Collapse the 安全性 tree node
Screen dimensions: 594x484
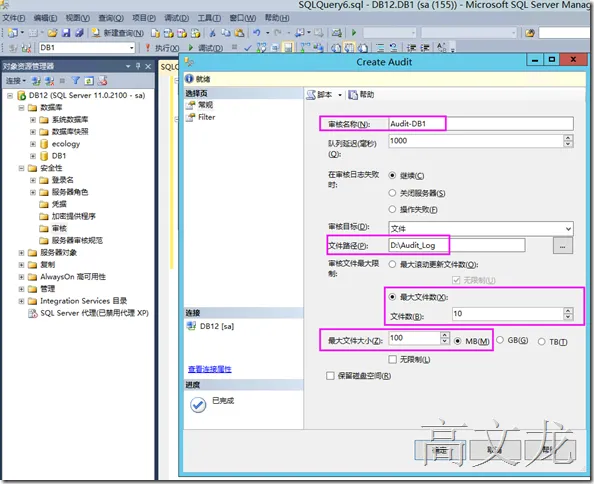pos(22,168)
